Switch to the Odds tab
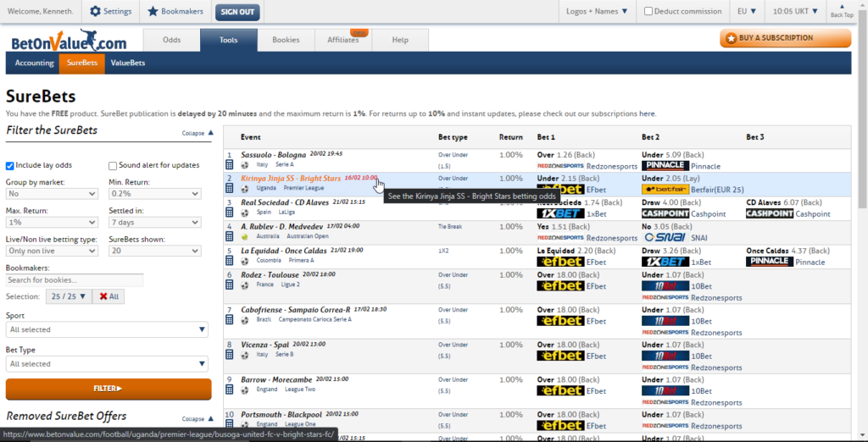The image size is (868, 442). tap(171, 41)
